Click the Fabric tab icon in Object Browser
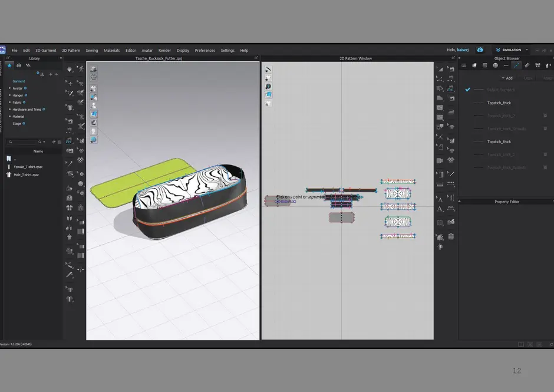This screenshot has width=554, height=392. point(474,65)
